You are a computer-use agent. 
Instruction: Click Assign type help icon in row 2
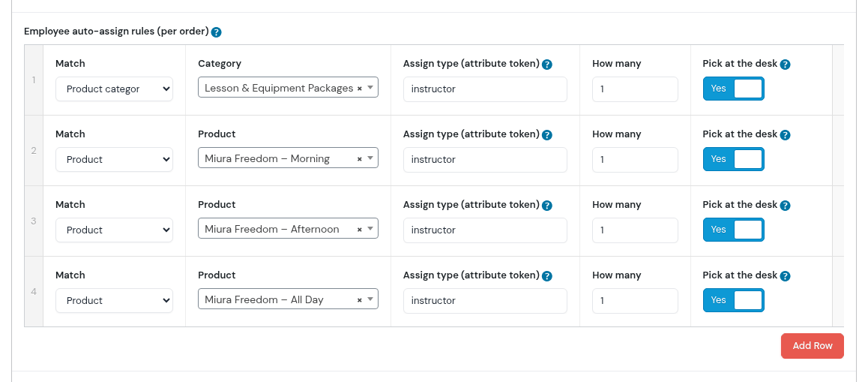click(547, 135)
